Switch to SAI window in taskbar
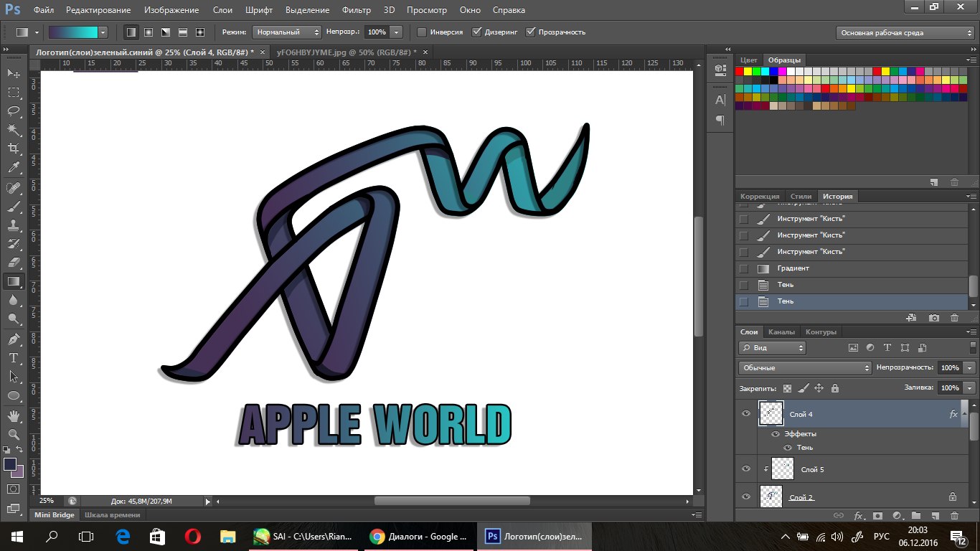The width and height of the screenshot is (980, 551). [x=304, y=536]
